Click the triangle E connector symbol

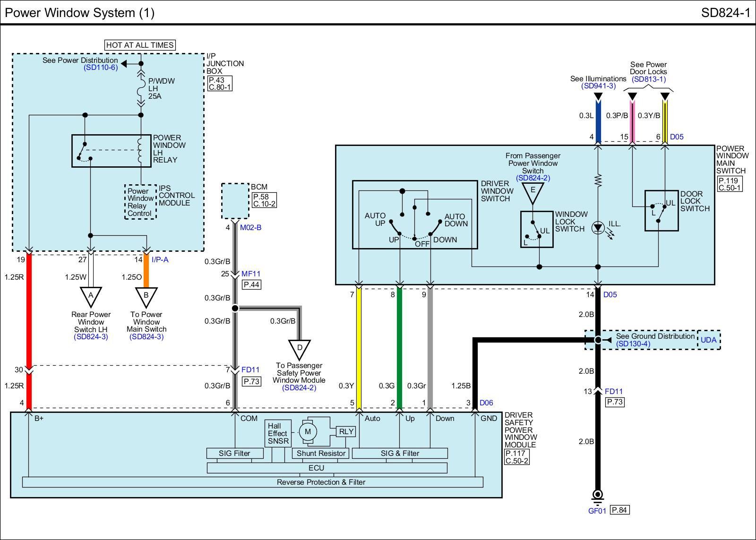coord(533,191)
